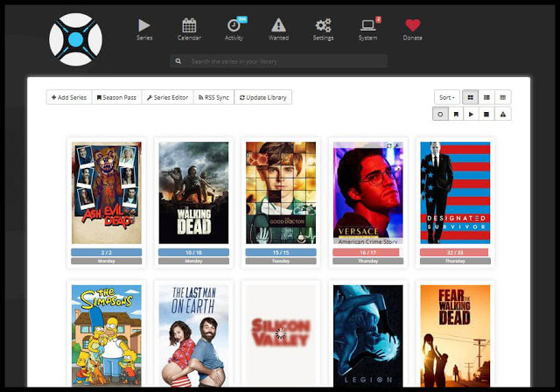
Task: Open the Wanted episodes page
Action: tap(278, 29)
